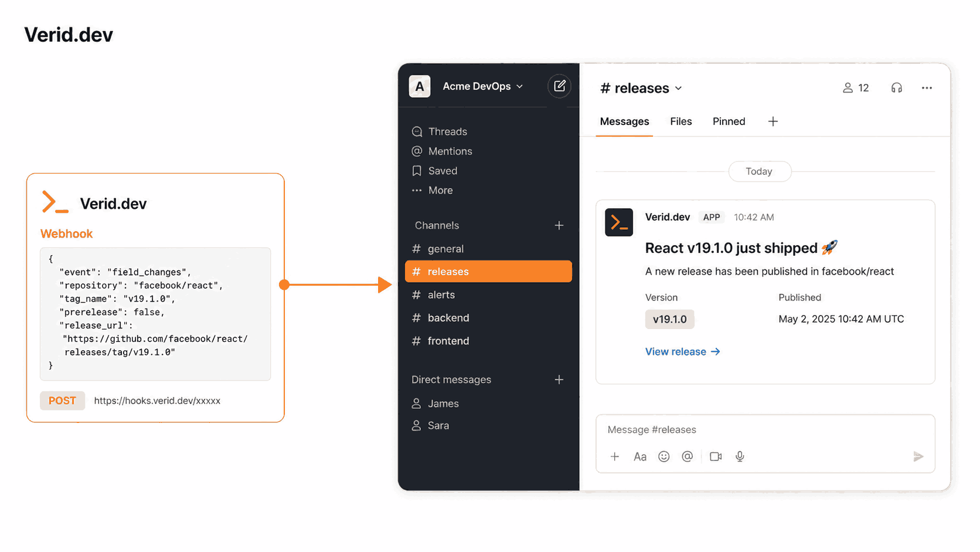
Task: Open the members list showing 12
Action: click(856, 88)
